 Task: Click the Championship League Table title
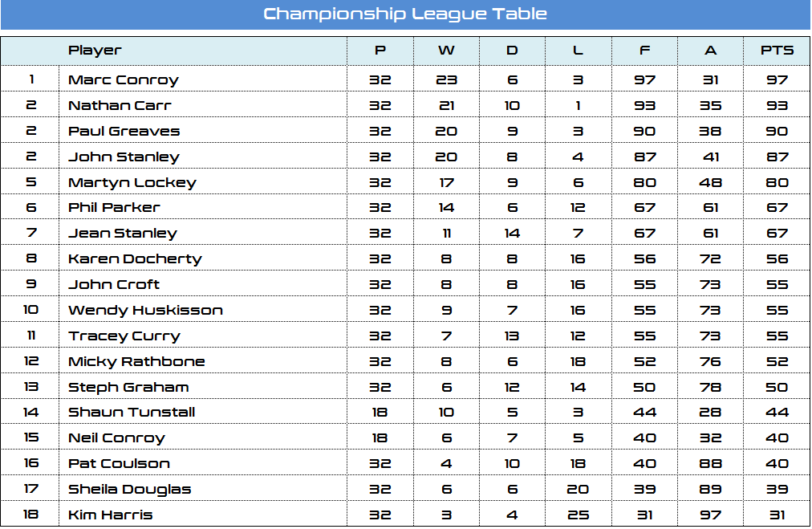(405, 14)
